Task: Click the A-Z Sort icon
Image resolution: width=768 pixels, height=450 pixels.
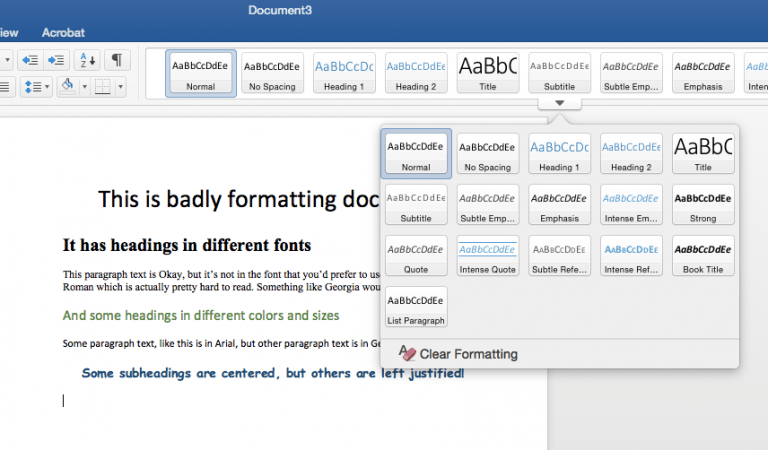Action: [x=87, y=60]
